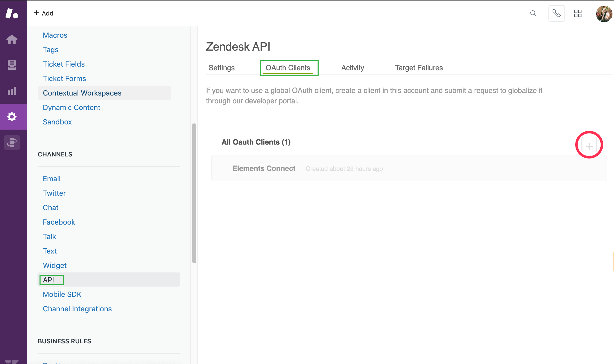Open the Elements Connect OAuth client

click(264, 168)
